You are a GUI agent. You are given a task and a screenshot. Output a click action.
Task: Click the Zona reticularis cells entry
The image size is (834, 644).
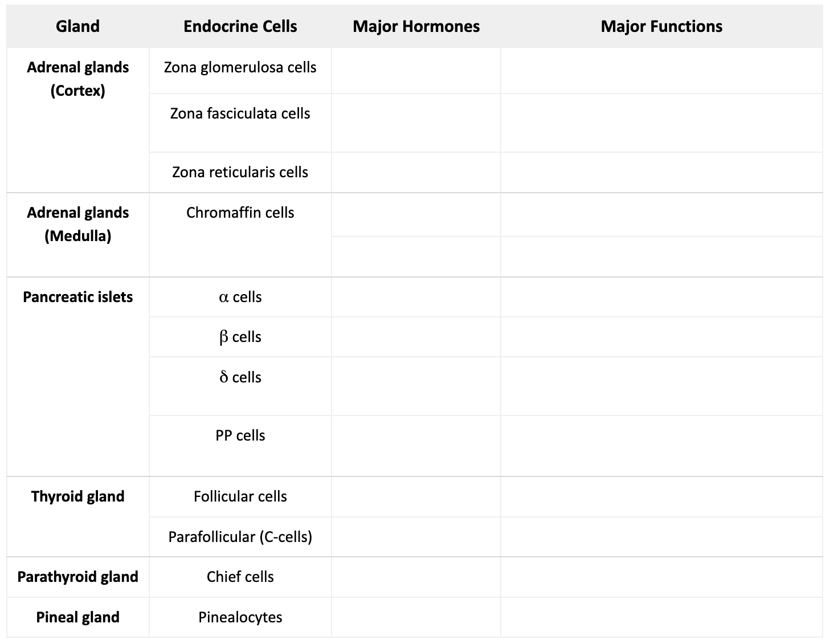pyautogui.click(x=240, y=172)
